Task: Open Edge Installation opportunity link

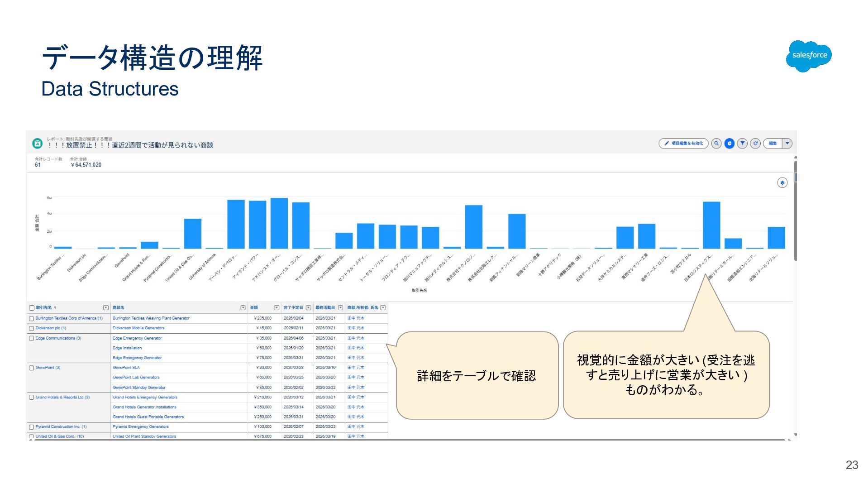Action: coord(127,348)
